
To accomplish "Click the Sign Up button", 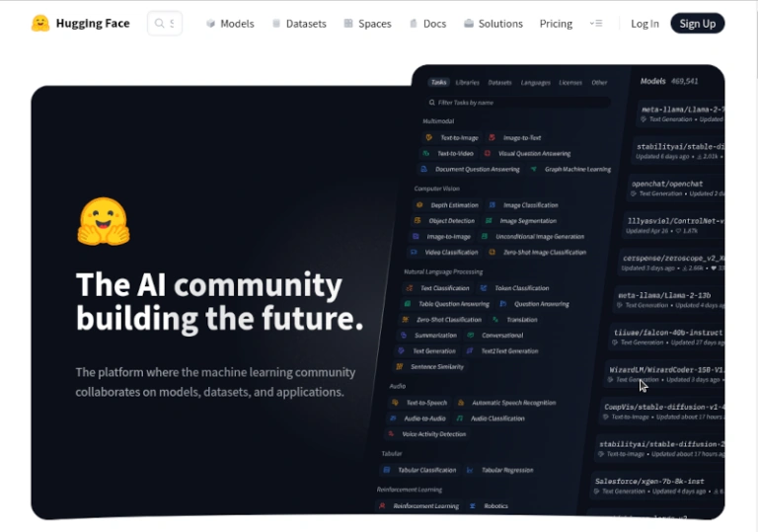I will pyautogui.click(x=698, y=24).
